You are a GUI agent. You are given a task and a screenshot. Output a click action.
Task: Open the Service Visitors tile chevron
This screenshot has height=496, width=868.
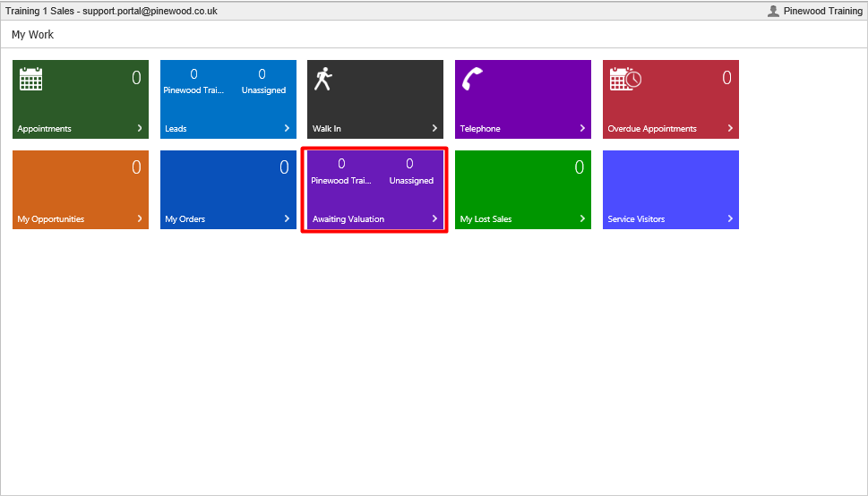(730, 218)
